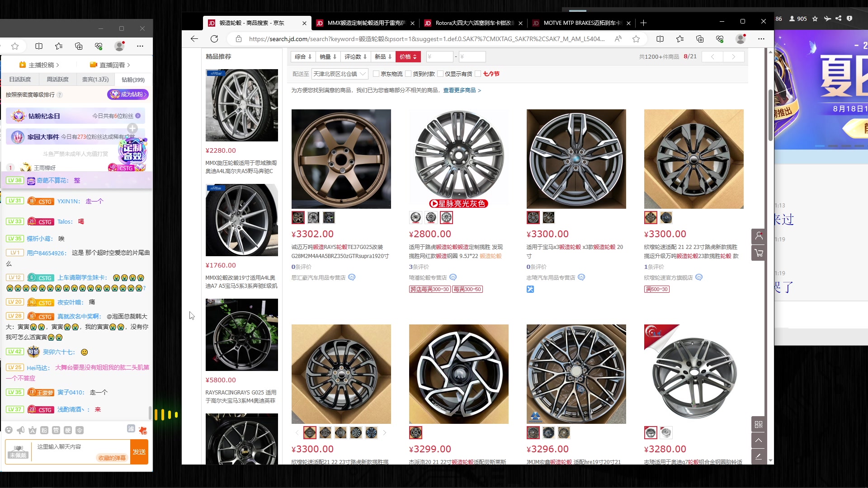The image size is (868, 488).
Task: Open JD sidebar QR code icon
Action: click(759, 424)
